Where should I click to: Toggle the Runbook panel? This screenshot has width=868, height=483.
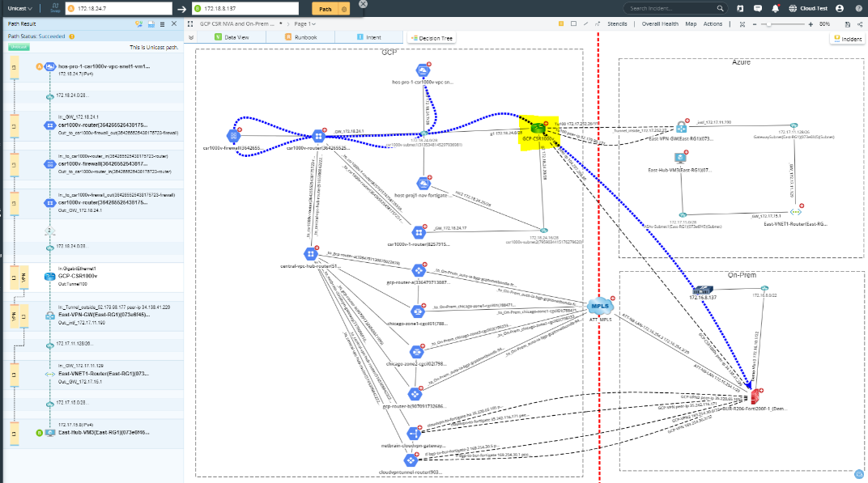click(x=301, y=36)
